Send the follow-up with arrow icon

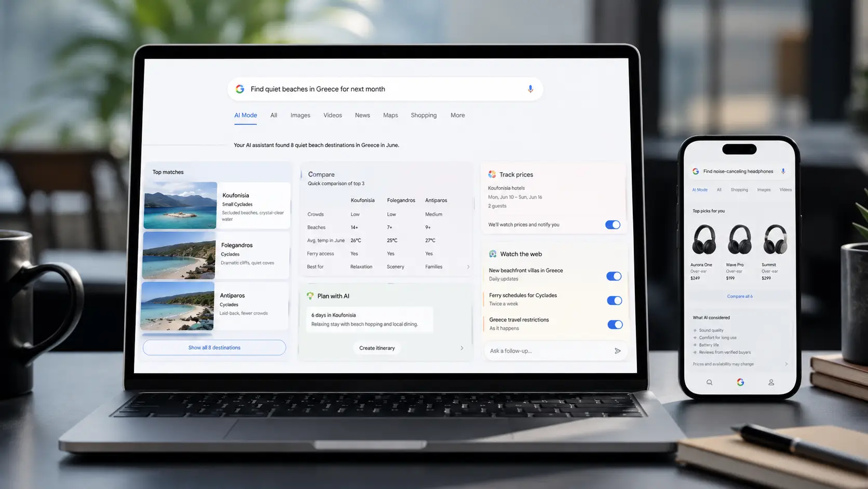click(x=617, y=351)
